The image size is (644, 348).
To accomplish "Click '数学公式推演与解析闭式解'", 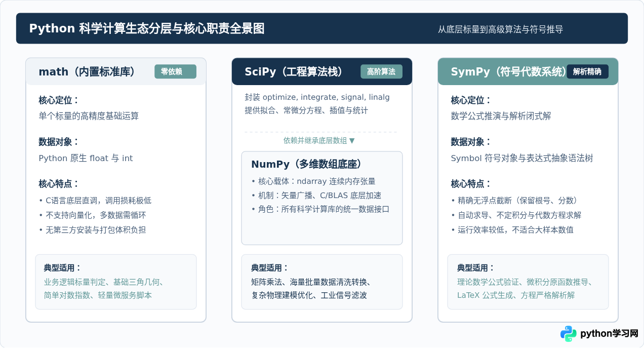I will (501, 116).
